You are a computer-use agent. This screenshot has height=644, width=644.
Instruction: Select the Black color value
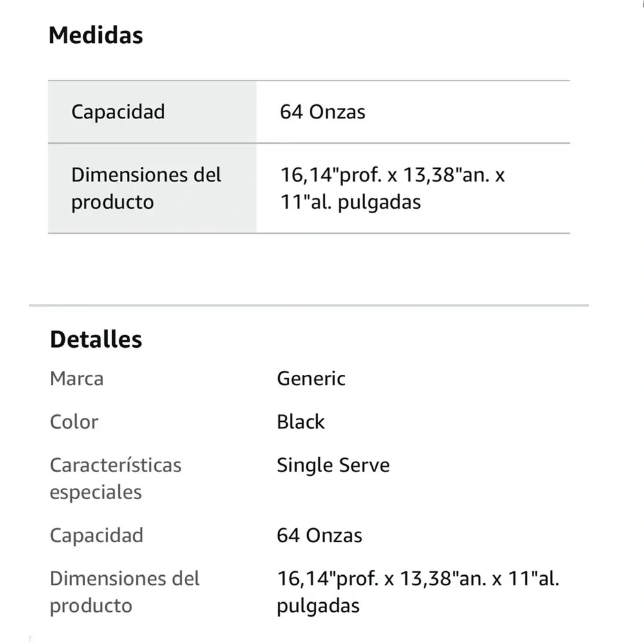(x=301, y=422)
